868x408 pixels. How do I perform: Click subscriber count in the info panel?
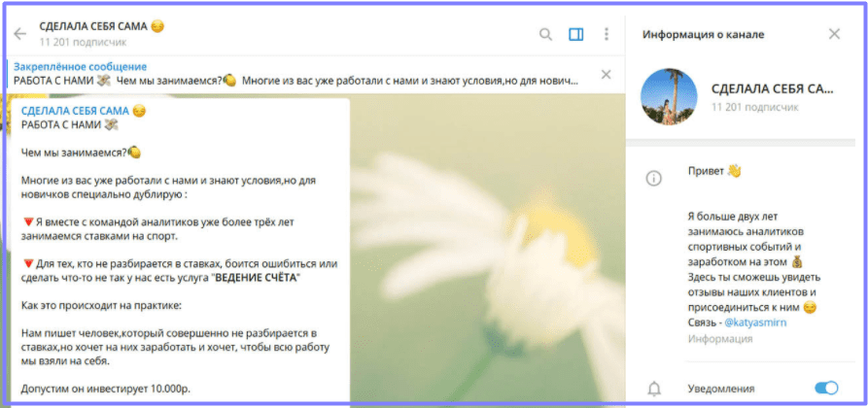(x=754, y=108)
